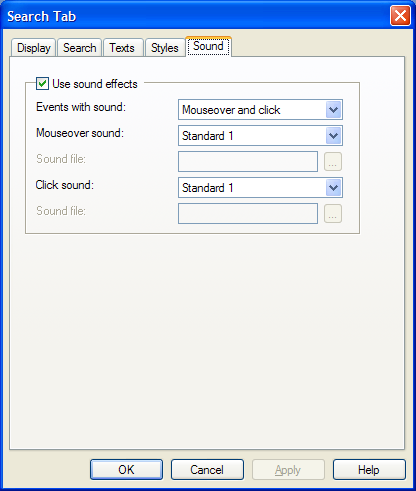This screenshot has height=491, width=416.
Task: Switch to the Display tab
Action: coord(34,48)
